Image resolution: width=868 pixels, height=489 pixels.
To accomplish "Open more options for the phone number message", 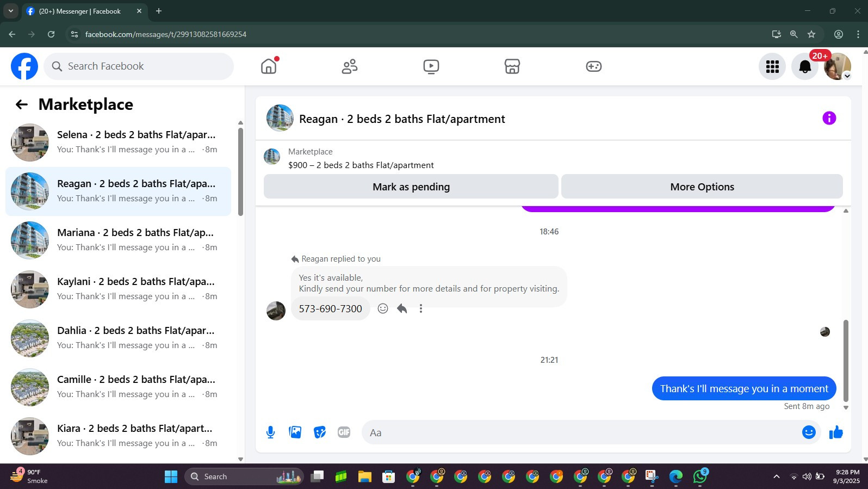I will 420,308.
